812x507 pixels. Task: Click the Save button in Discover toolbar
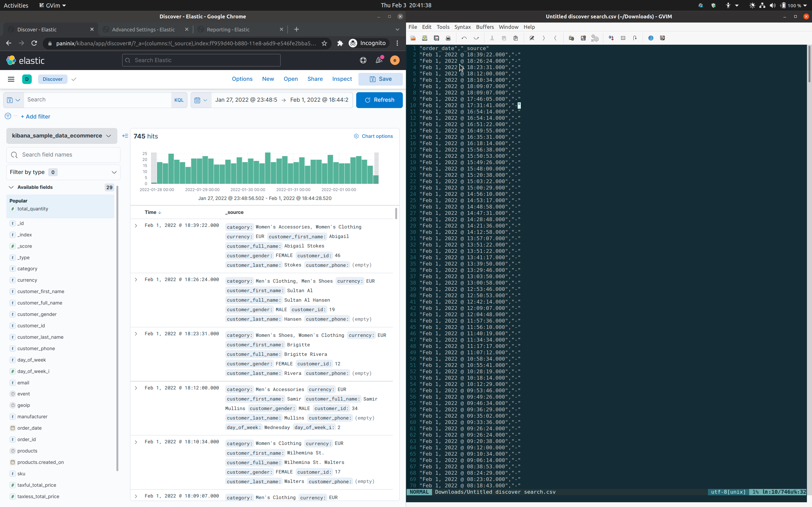[x=380, y=79]
